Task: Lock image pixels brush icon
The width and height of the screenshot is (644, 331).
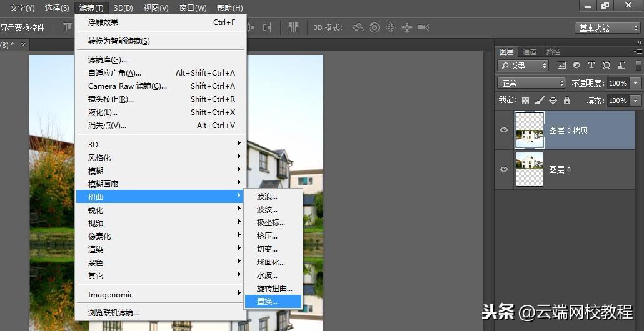Action: coord(539,100)
